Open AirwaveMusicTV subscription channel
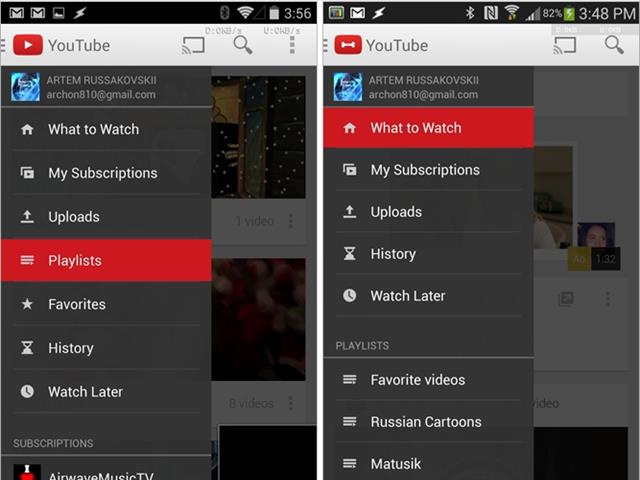Viewport: 640px width, 480px height. pyautogui.click(x=106, y=469)
